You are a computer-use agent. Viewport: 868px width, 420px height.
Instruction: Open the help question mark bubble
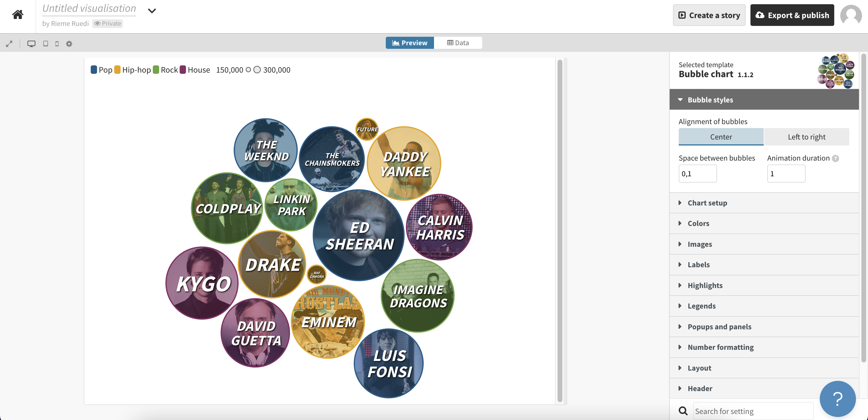point(837,399)
